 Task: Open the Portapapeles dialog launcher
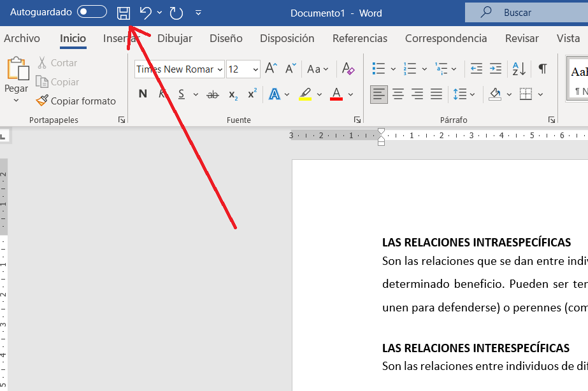click(122, 120)
